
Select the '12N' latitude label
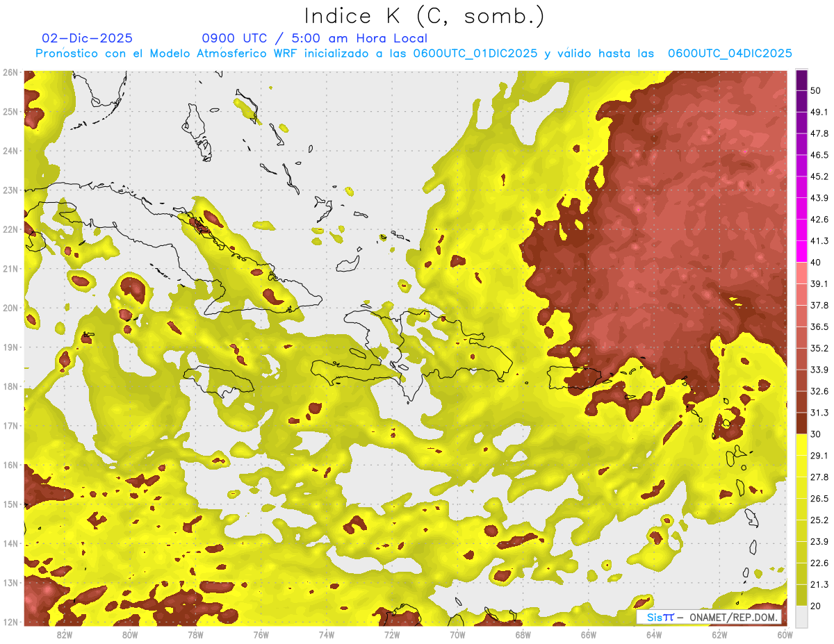click(x=10, y=622)
